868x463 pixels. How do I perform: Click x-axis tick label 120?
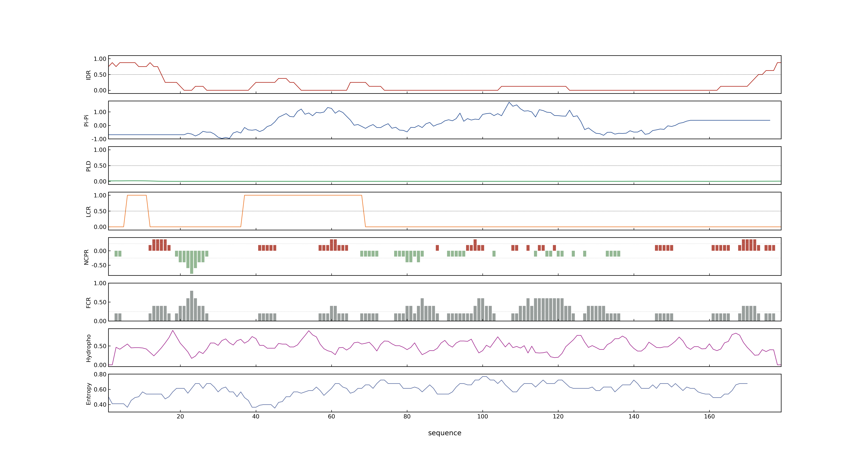(558, 416)
